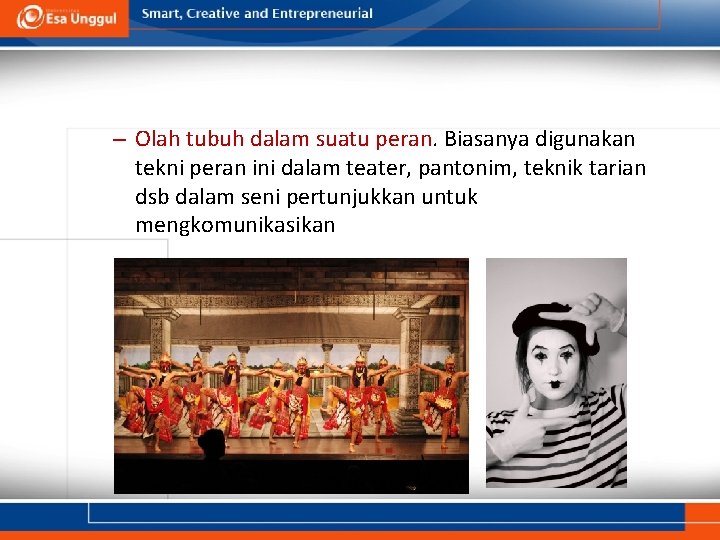Click the word 'mengkomunikasikan' in the paragraph
720x540 pixels.
[x=235, y=225]
